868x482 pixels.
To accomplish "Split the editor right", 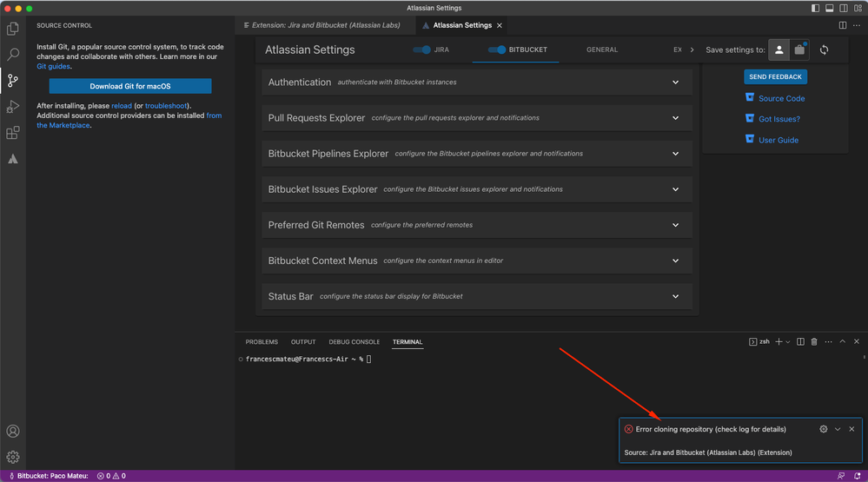I will tap(843, 25).
